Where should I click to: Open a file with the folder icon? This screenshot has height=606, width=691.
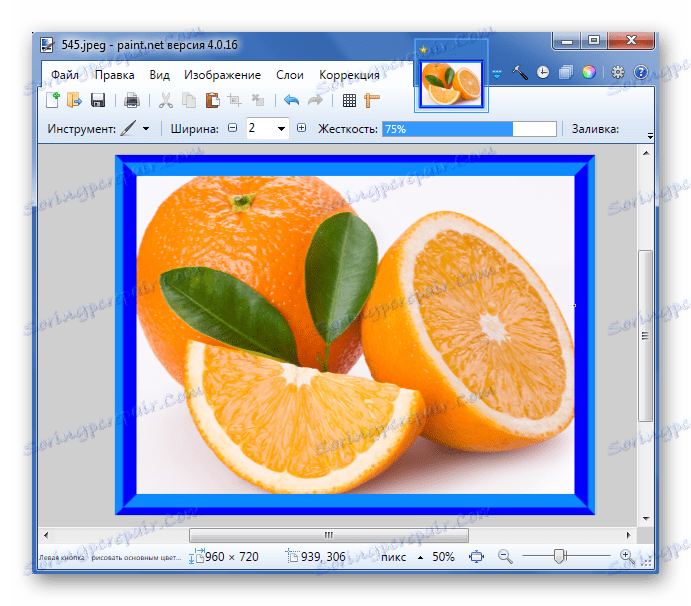pos(74,100)
